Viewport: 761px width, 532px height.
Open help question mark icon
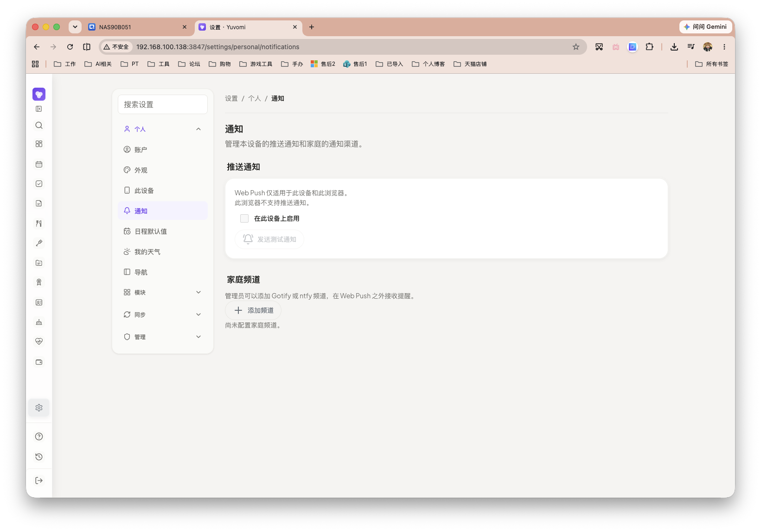39,436
